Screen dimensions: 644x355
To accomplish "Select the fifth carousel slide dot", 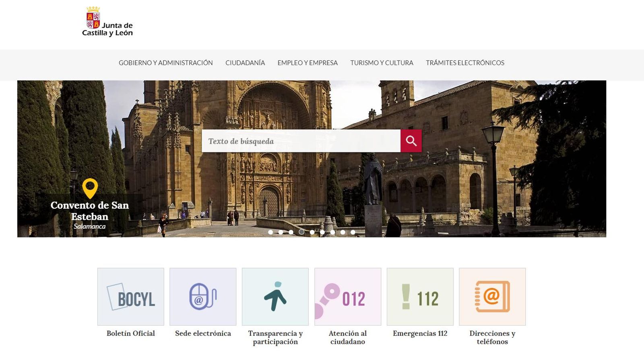I will coord(312,232).
